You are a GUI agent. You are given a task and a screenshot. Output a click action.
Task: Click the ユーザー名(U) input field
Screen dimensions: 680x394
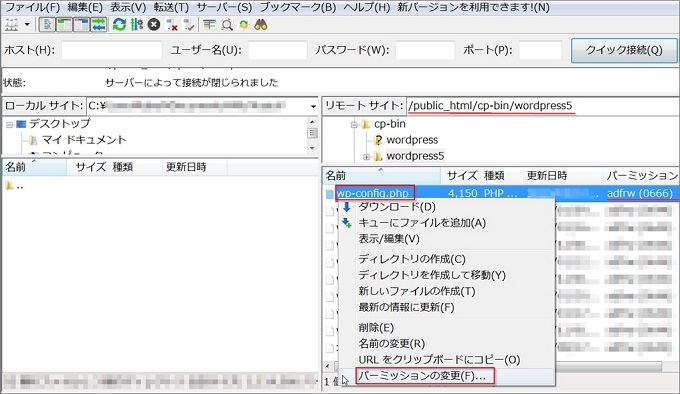click(x=278, y=50)
